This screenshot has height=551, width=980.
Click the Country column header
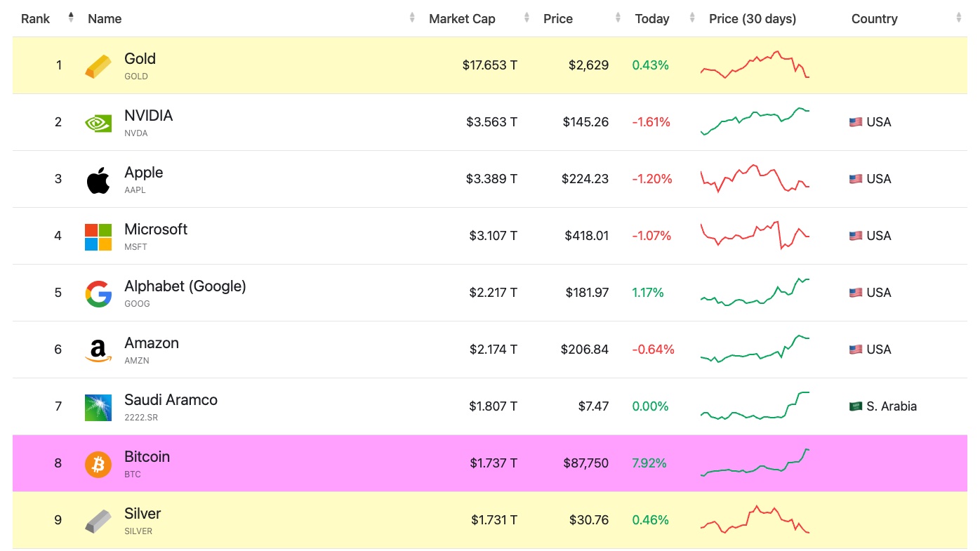click(874, 19)
